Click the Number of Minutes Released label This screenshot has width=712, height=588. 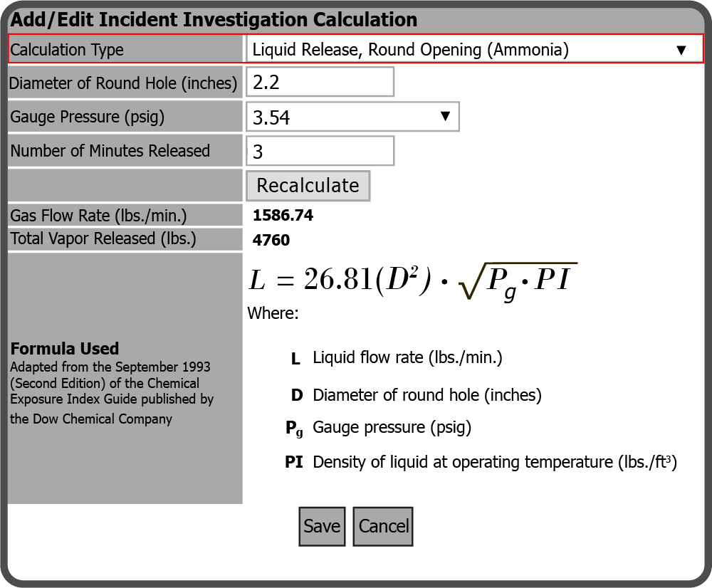click(x=110, y=151)
